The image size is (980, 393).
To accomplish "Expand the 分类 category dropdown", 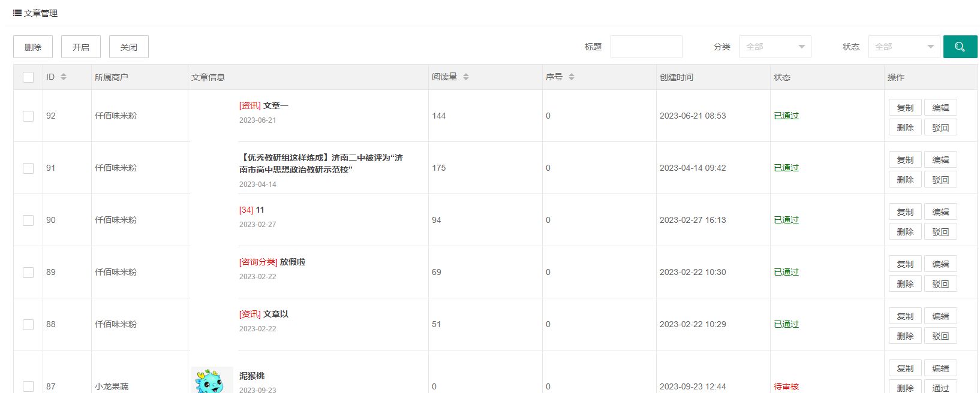I will pos(775,47).
